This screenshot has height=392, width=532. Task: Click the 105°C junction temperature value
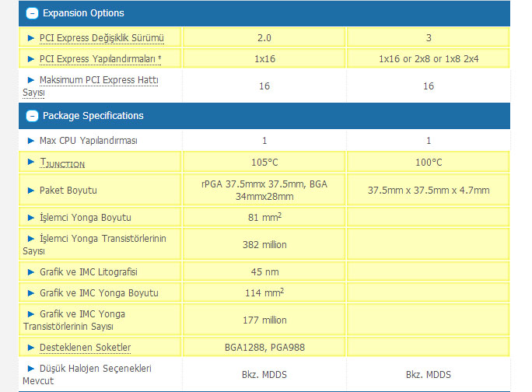pyautogui.click(x=264, y=163)
